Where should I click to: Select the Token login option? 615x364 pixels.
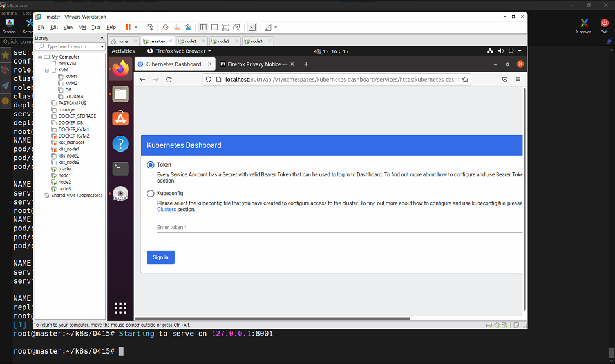pos(150,165)
